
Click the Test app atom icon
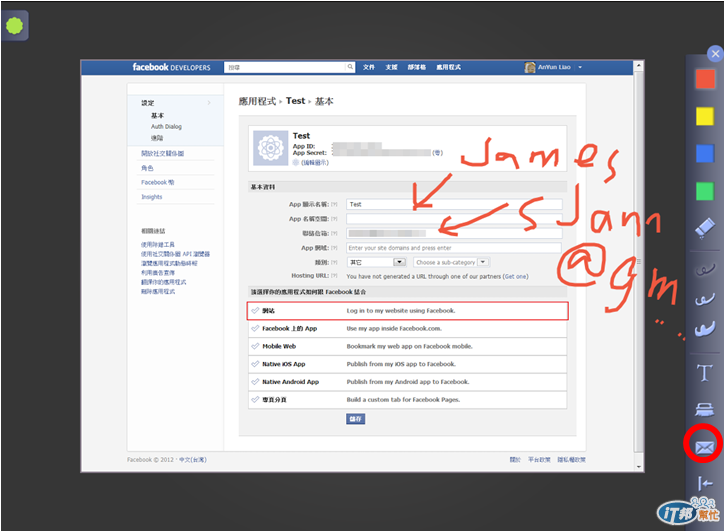click(x=270, y=148)
